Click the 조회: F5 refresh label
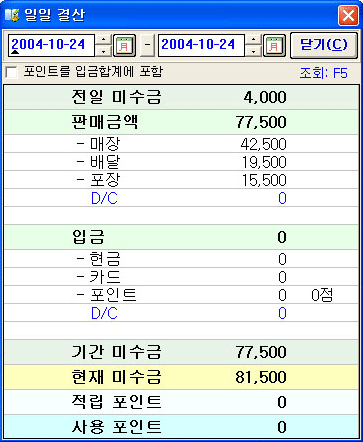 323,73
